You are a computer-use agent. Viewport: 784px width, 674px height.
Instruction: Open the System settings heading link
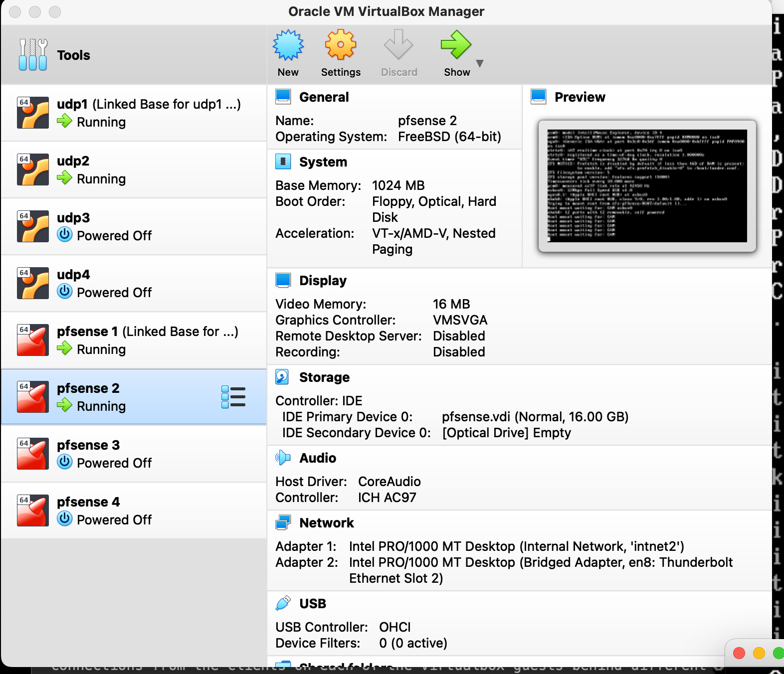[x=323, y=162]
